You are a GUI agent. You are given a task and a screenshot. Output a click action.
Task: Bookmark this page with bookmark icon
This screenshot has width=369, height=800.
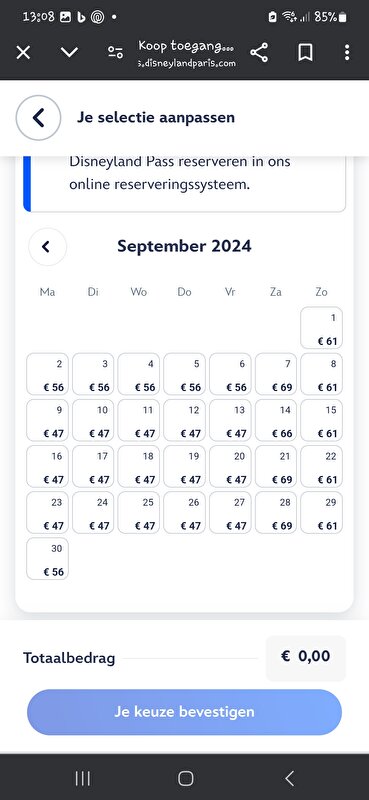305,52
